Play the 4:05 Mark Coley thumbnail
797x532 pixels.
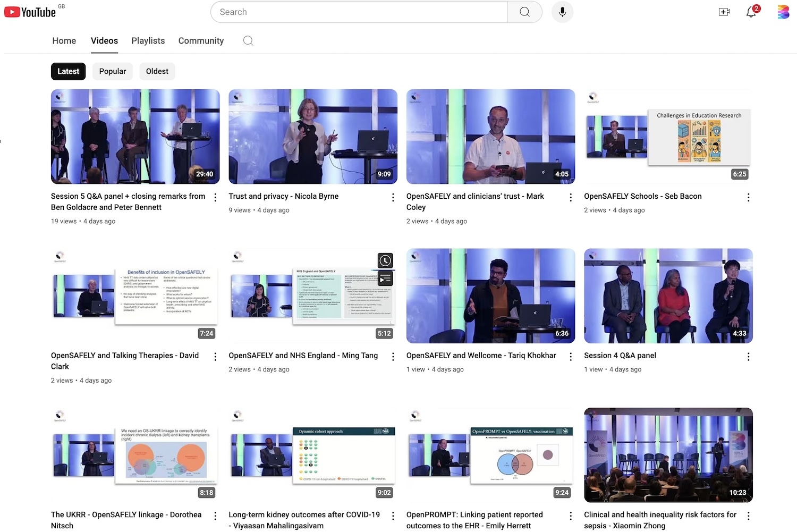tap(490, 137)
